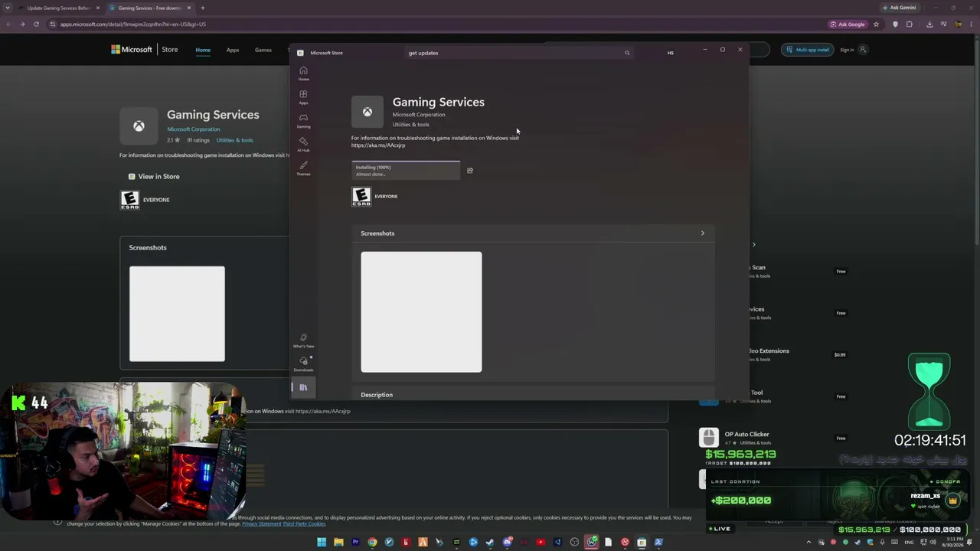Open OP Auto Clicker app in sidebar list
Image resolution: width=980 pixels, height=551 pixels.
pos(747,435)
